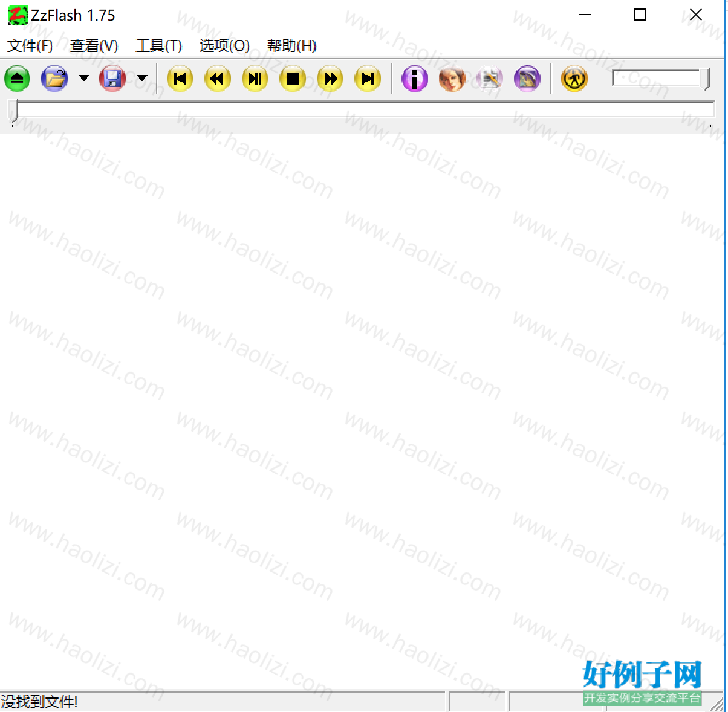
Task: Click the yellow-black round symbol icon
Action: click(574, 79)
